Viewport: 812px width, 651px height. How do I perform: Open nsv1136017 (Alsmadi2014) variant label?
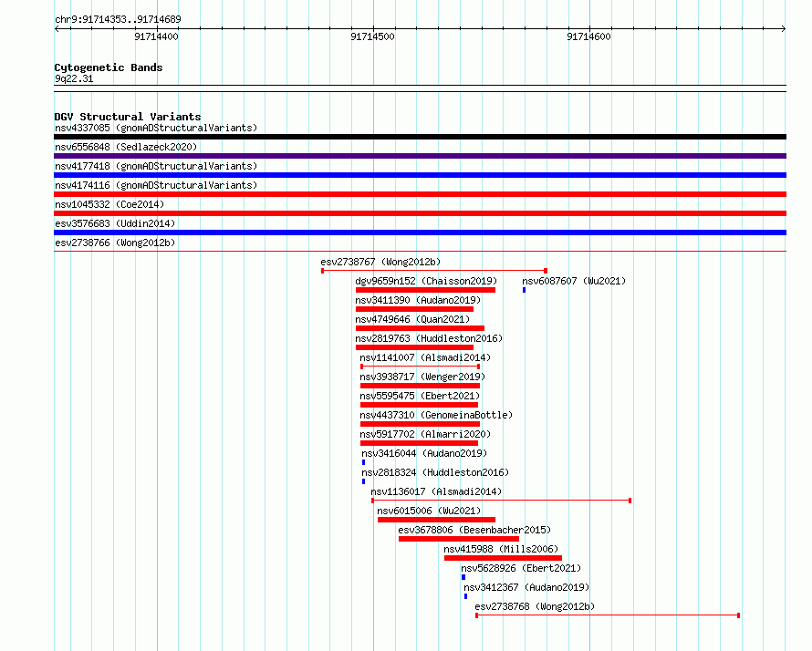coord(436,491)
